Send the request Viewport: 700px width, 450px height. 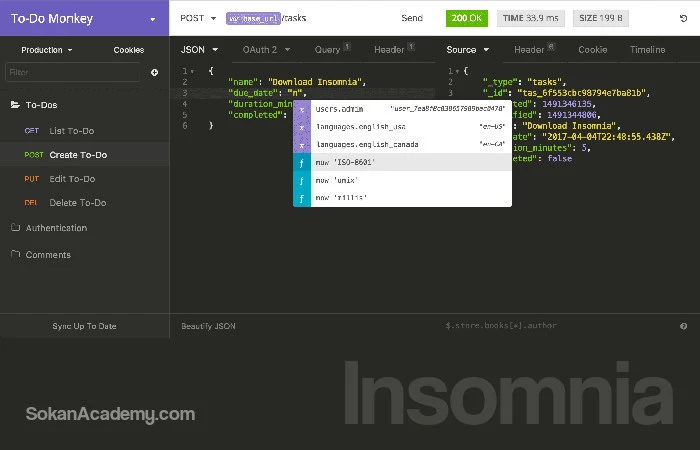pos(412,18)
